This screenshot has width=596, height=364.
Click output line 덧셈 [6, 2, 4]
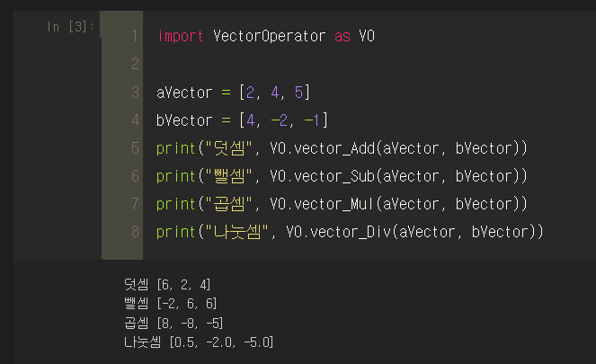coord(167,285)
